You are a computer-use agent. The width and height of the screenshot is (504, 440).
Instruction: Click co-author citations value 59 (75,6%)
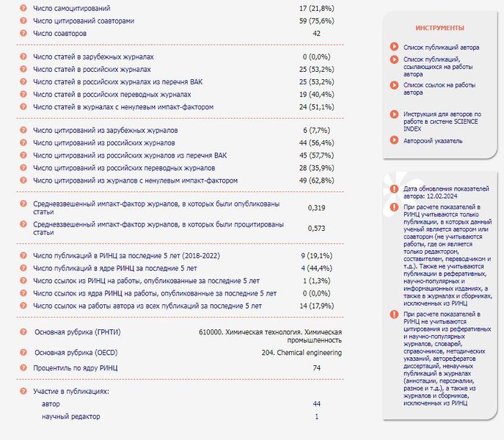pyautogui.click(x=317, y=21)
